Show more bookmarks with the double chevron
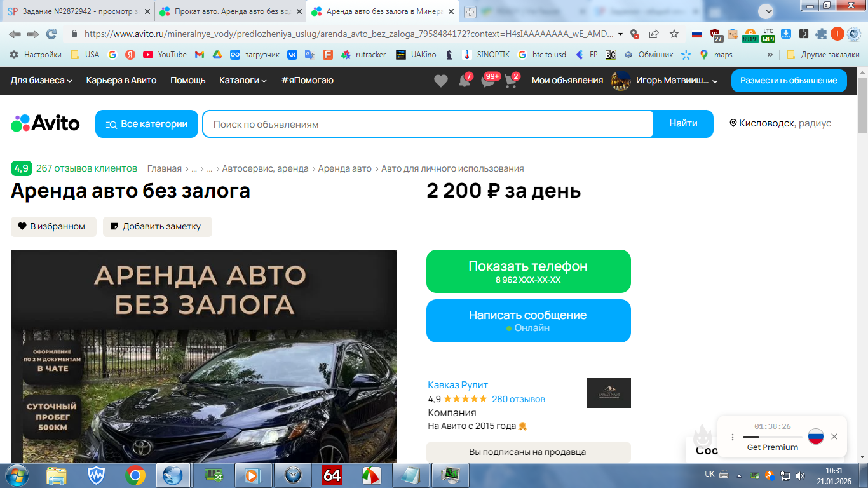The height and width of the screenshot is (488, 868). point(770,55)
